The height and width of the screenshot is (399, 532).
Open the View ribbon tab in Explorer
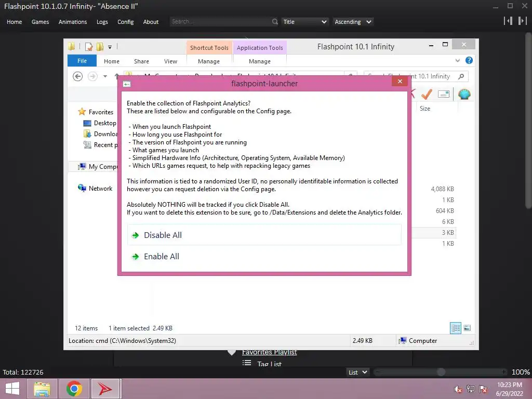(x=170, y=61)
